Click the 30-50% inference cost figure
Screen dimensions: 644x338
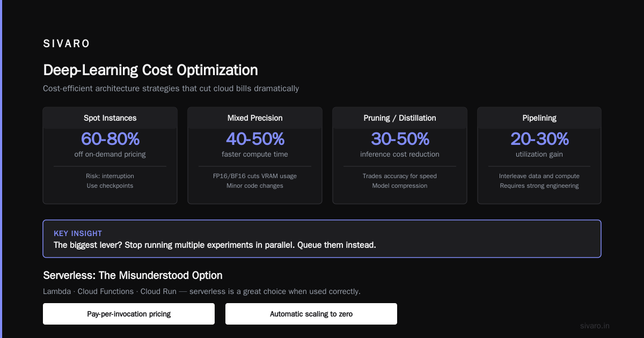(400, 139)
